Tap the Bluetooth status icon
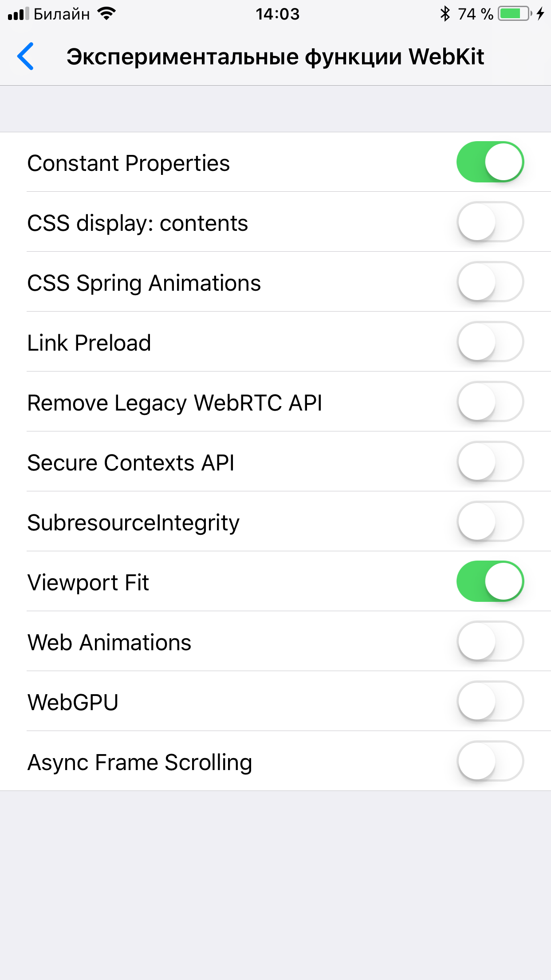This screenshot has width=551, height=980. [445, 14]
